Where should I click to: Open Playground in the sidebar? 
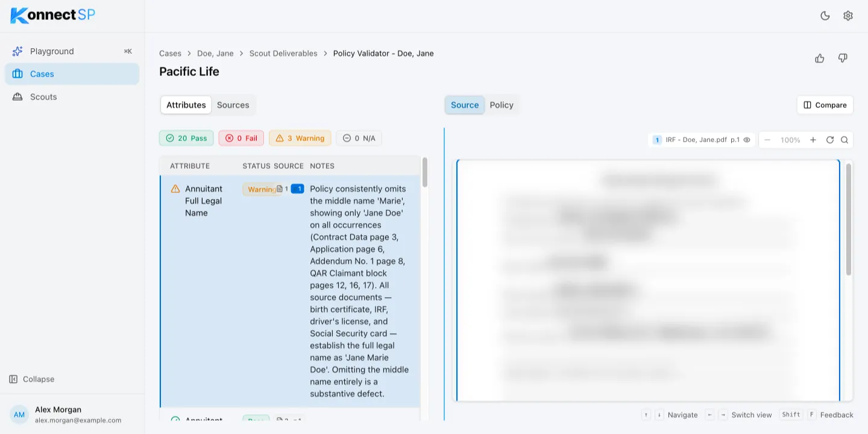point(72,51)
